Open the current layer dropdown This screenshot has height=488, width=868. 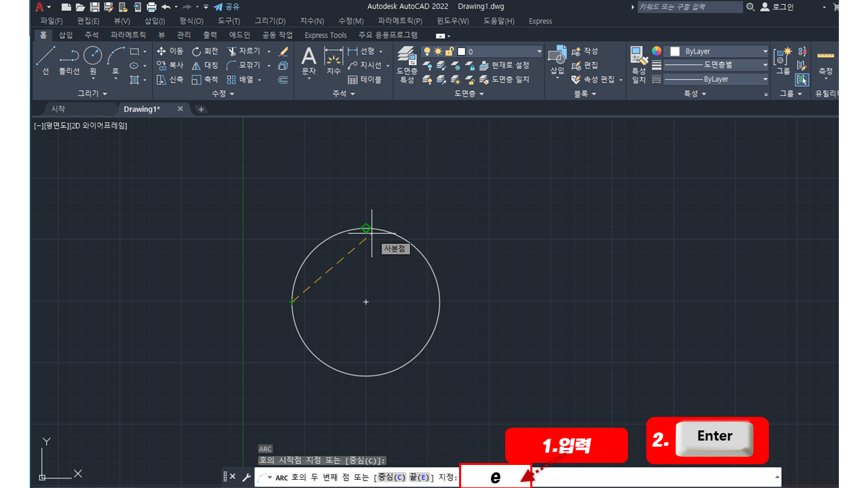pos(482,52)
